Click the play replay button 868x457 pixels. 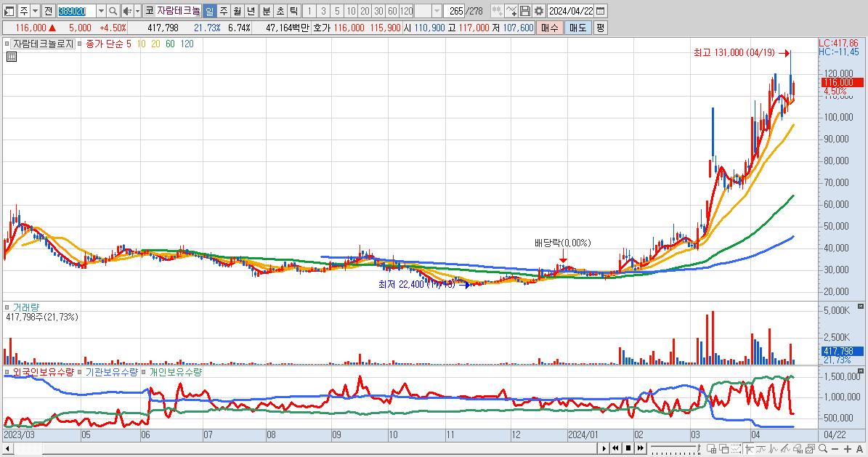(604, 448)
